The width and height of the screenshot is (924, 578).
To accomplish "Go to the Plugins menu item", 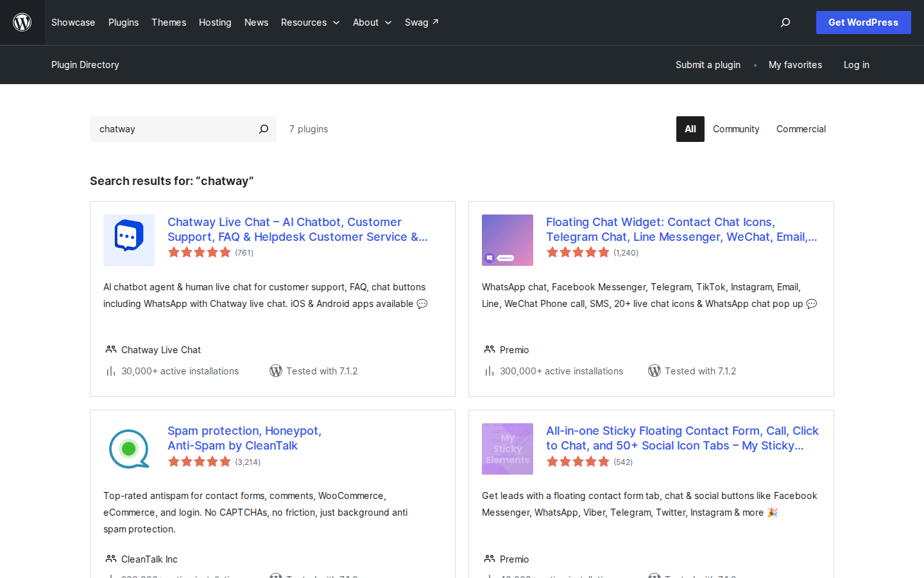I will pos(123,22).
